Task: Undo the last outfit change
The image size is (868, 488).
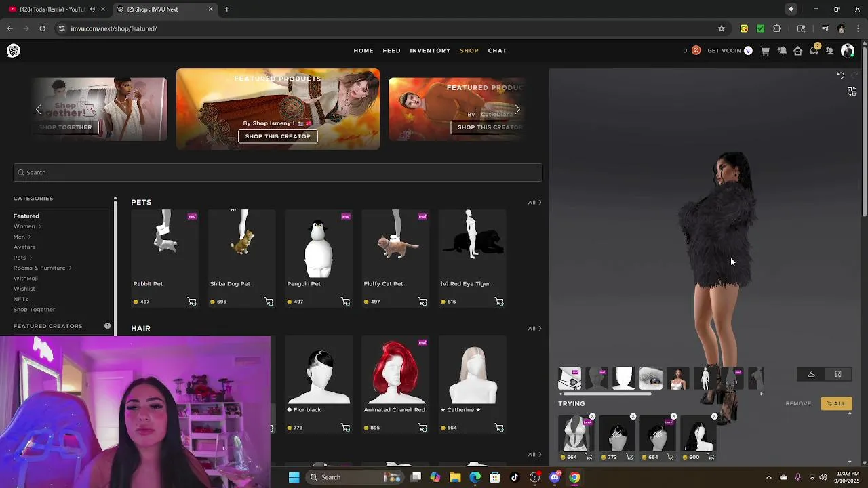Action: tap(841, 75)
